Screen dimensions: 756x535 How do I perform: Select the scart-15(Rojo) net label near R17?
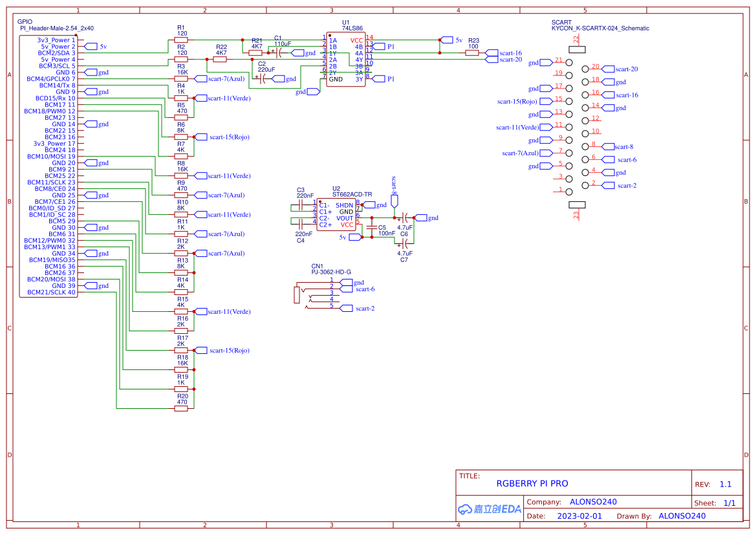tap(213, 350)
